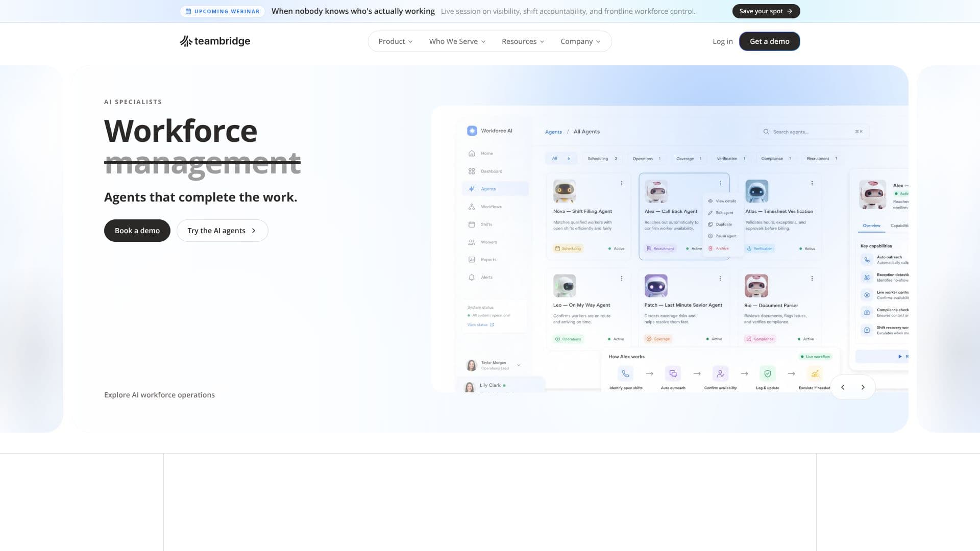Open options menu on Alex agent card

tap(720, 183)
